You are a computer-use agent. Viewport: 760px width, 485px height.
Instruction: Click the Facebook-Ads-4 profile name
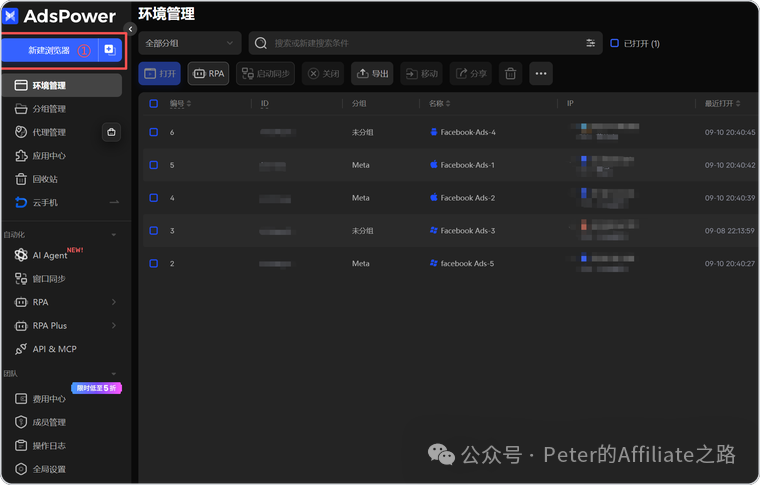click(468, 132)
